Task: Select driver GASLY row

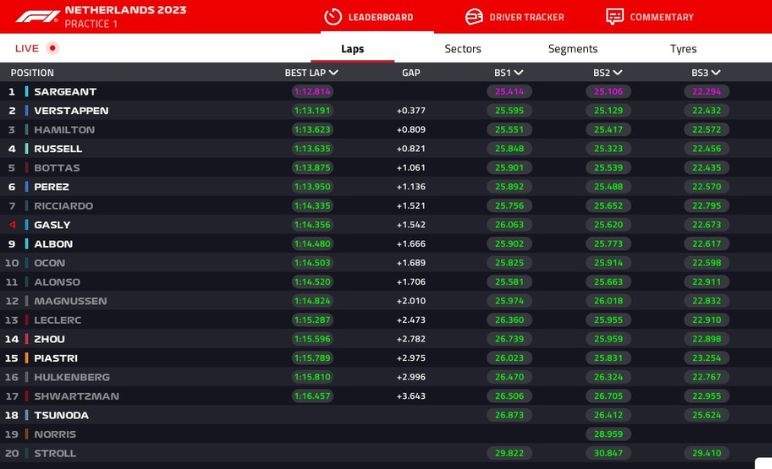Action: [386, 225]
